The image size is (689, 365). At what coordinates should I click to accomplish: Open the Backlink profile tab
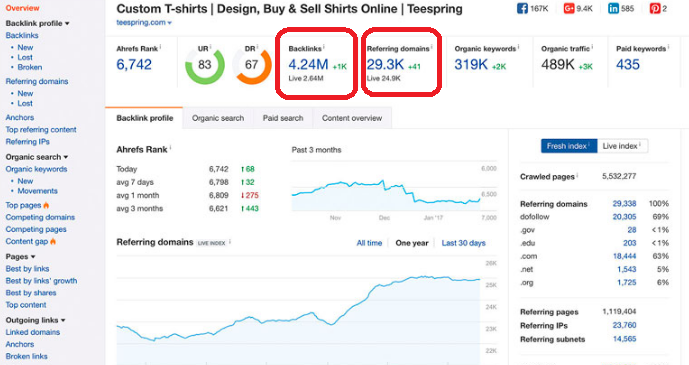[144, 118]
